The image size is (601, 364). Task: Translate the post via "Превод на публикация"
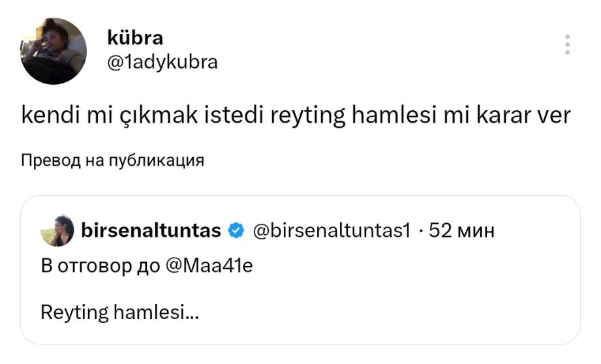(112, 160)
